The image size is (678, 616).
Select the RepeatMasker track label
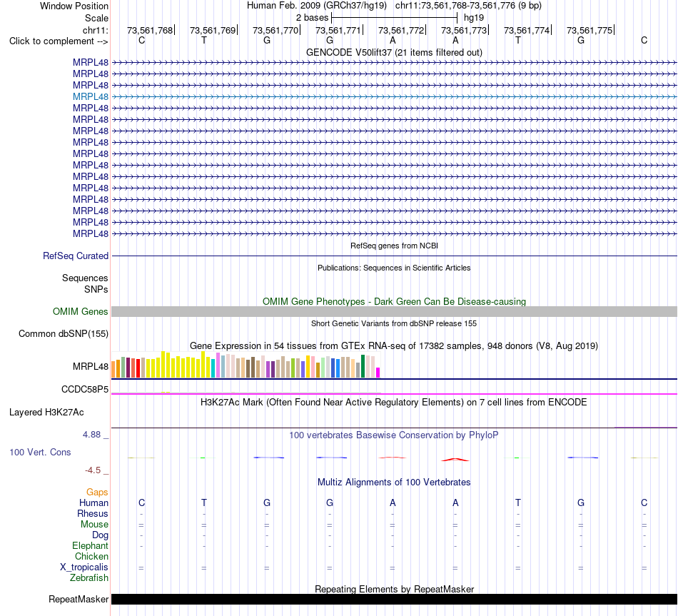pyautogui.click(x=79, y=599)
